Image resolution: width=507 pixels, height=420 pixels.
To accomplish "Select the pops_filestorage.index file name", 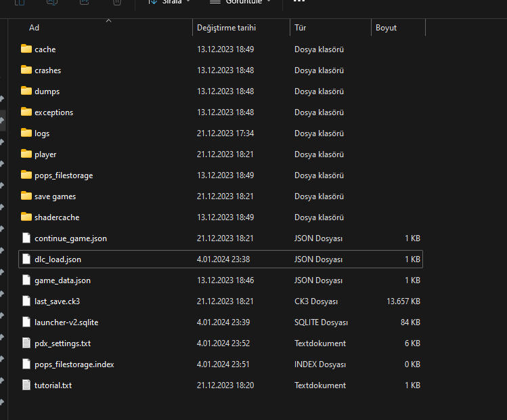I will pyautogui.click(x=74, y=364).
